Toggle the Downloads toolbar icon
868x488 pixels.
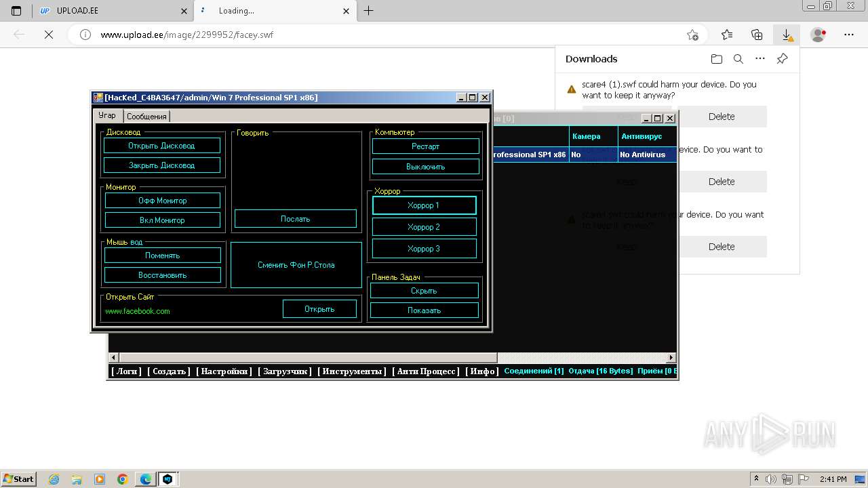coord(787,35)
